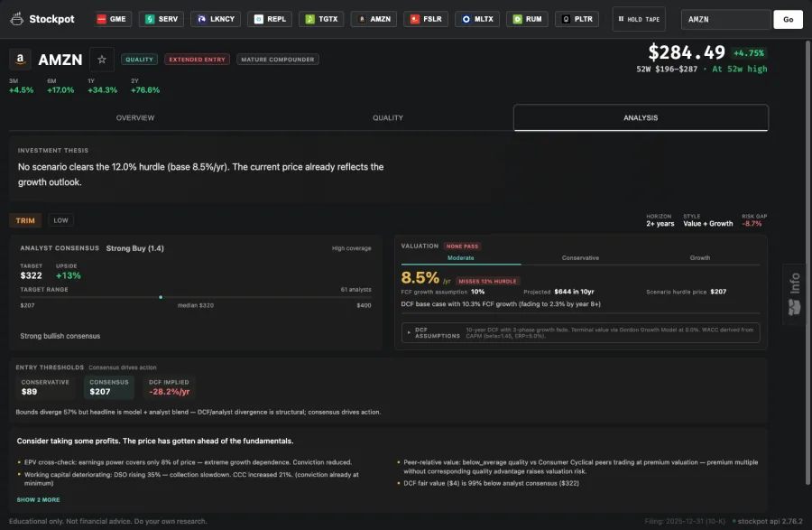Image resolution: width=812 pixels, height=530 pixels.
Task: Click the Strong Buy (1.4) consensus text
Action: 134,248
